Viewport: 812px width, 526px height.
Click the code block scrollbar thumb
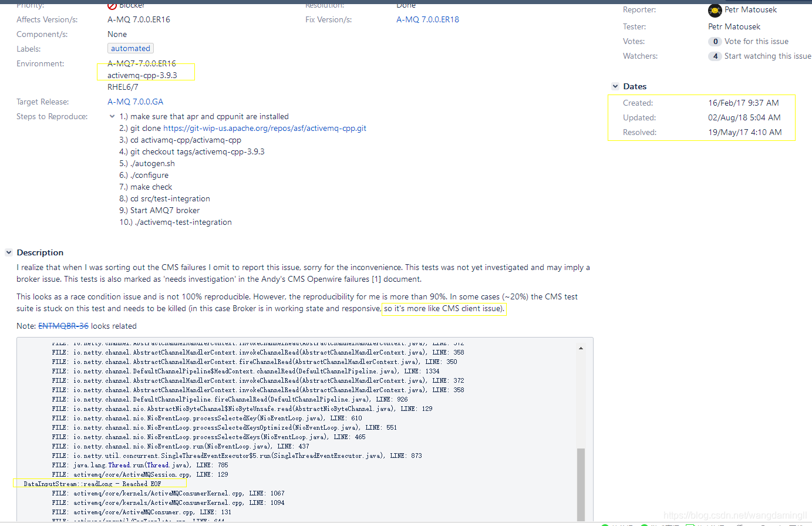pos(581,484)
